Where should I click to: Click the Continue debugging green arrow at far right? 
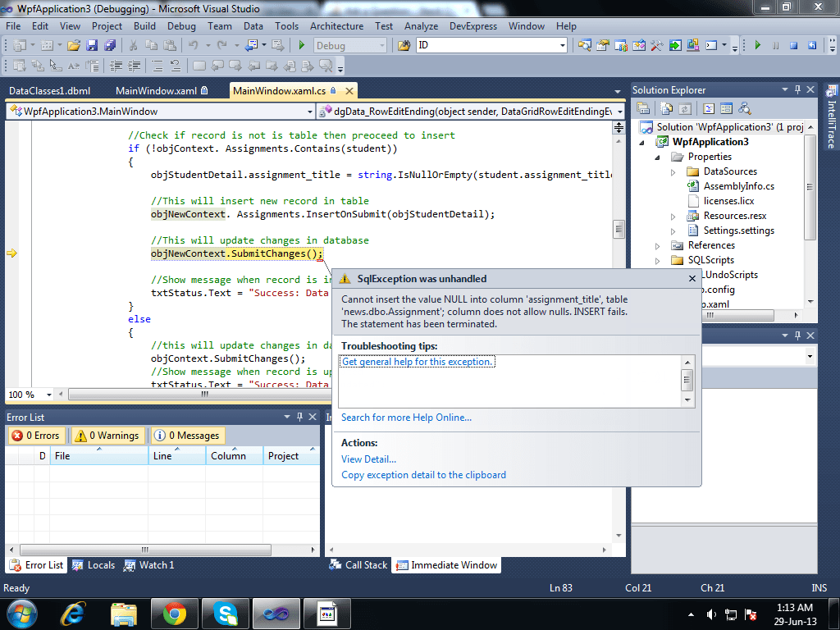tap(757, 46)
